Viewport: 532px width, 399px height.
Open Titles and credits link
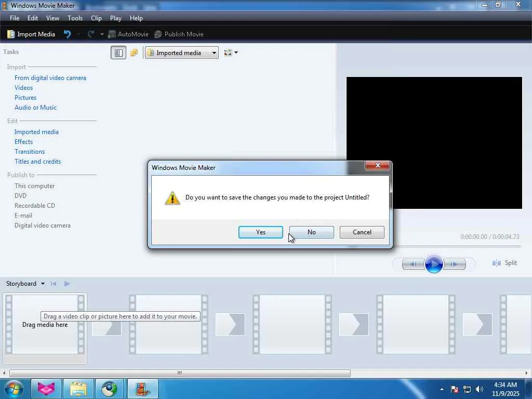tap(37, 162)
